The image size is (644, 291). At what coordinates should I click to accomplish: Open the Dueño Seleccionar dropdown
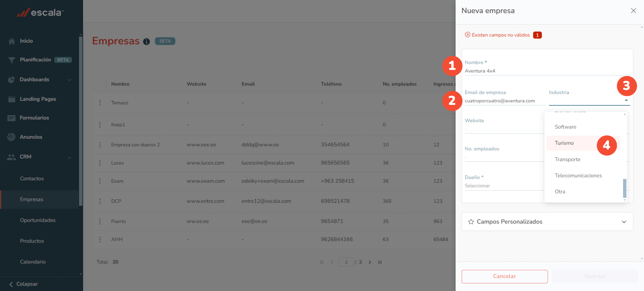tap(504, 186)
